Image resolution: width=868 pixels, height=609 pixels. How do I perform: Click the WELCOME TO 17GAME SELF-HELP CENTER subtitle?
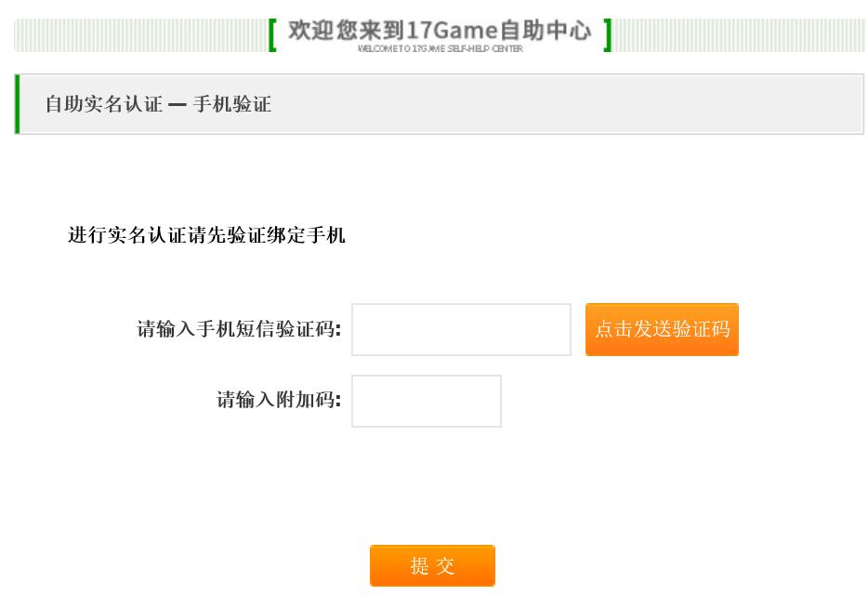[441, 48]
